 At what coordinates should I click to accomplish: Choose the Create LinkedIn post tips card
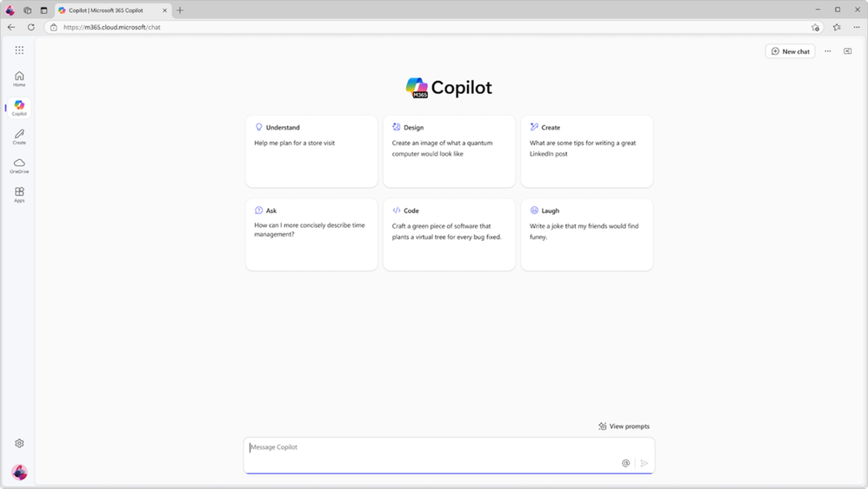(587, 151)
